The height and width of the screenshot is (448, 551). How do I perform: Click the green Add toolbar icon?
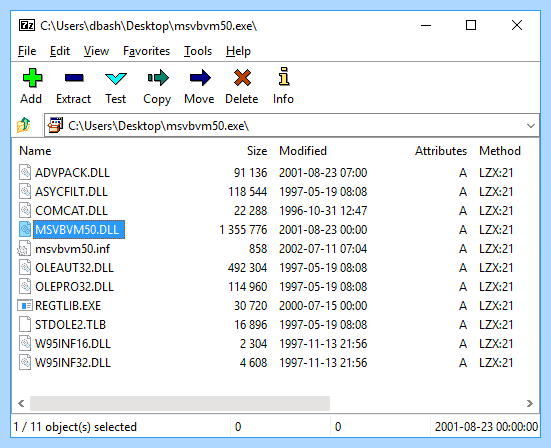coord(32,78)
